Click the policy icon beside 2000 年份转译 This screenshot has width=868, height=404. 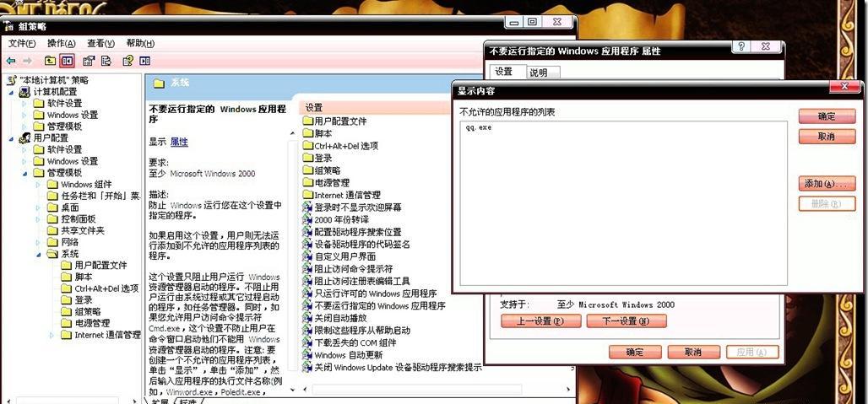pos(308,219)
